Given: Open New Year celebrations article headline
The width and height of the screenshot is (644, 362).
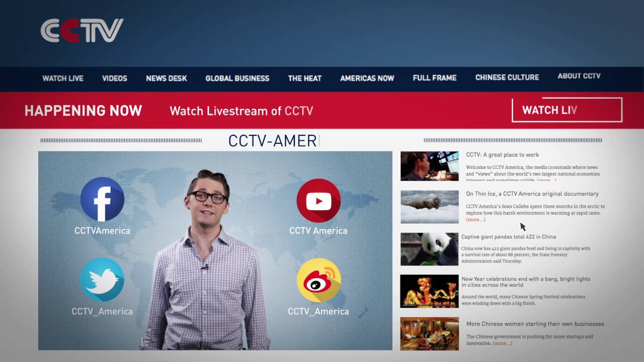Looking at the screenshot, I should [x=526, y=282].
